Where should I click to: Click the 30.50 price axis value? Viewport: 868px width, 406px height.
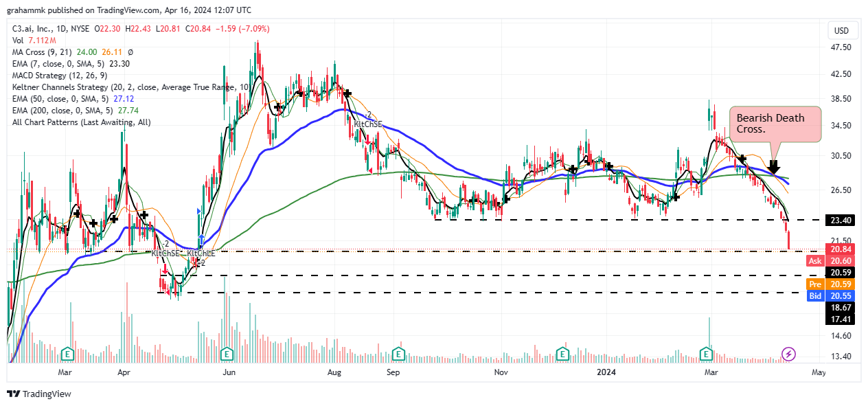(x=841, y=156)
